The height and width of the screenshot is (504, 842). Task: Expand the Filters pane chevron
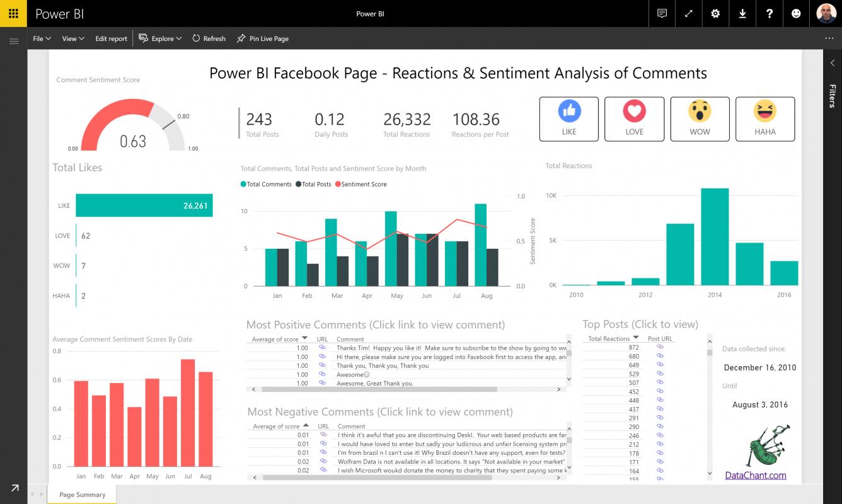pos(832,63)
